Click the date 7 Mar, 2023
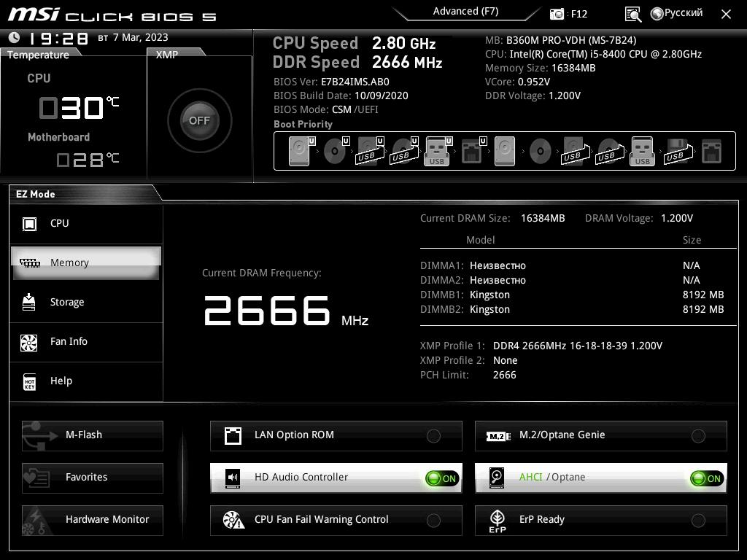This screenshot has height=560, width=747. tap(141, 37)
